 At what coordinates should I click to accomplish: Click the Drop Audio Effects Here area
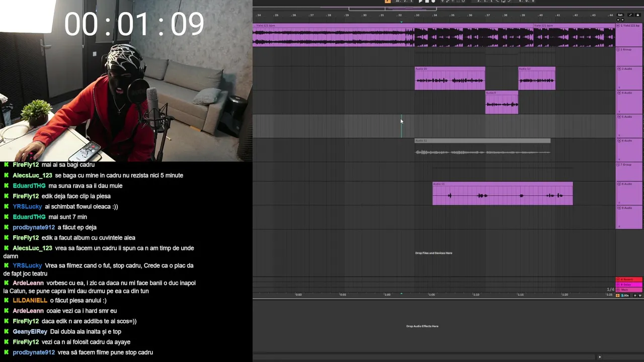coord(422,326)
